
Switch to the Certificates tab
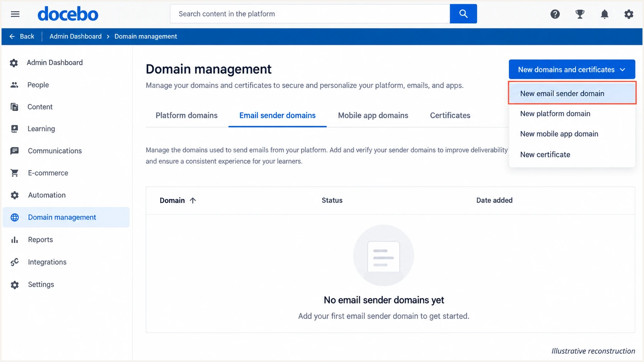tap(450, 115)
